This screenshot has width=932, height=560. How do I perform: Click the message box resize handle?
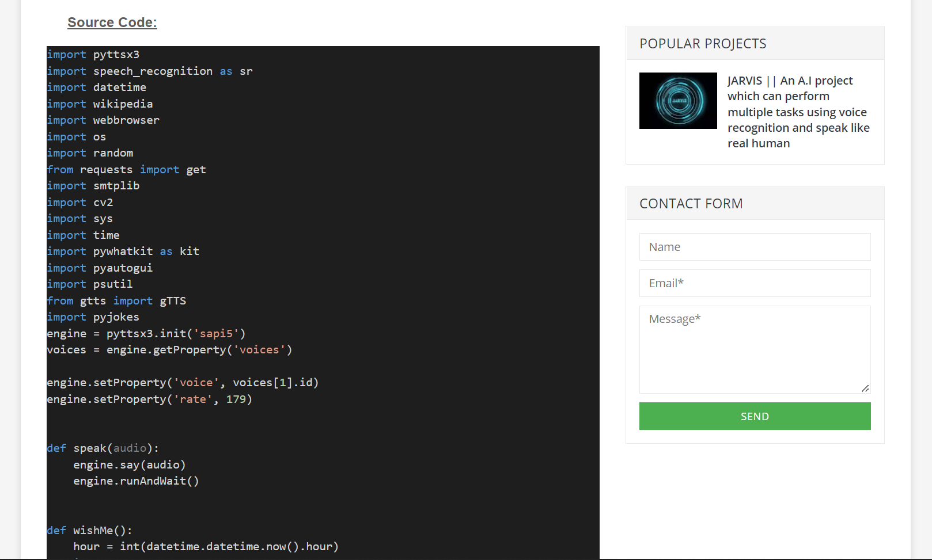(x=865, y=388)
